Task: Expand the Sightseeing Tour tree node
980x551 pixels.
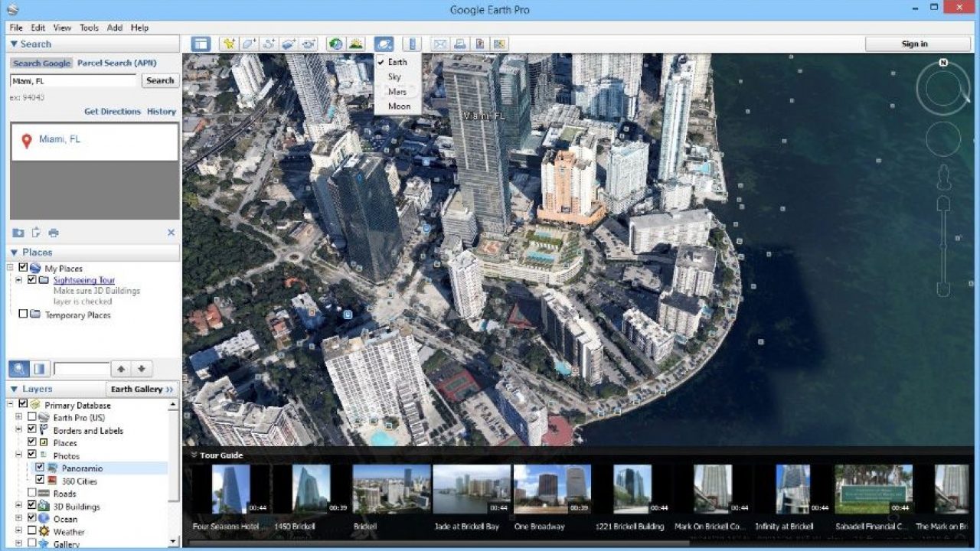Action: pos(18,280)
